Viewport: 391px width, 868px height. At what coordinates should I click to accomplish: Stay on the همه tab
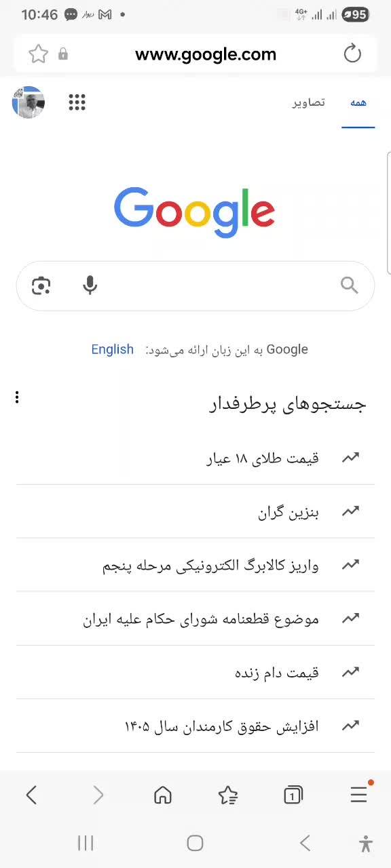coord(358,102)
